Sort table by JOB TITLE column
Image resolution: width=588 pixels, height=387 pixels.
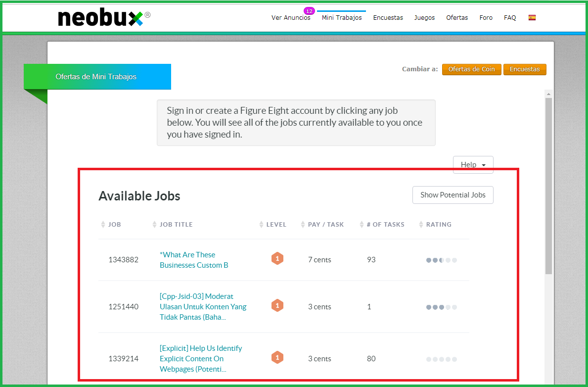tap(173, 225)
